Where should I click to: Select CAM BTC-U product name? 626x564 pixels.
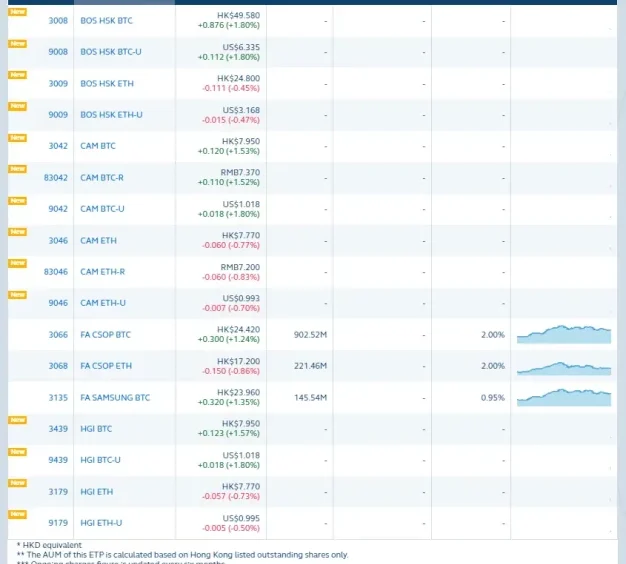pos(102,209)
